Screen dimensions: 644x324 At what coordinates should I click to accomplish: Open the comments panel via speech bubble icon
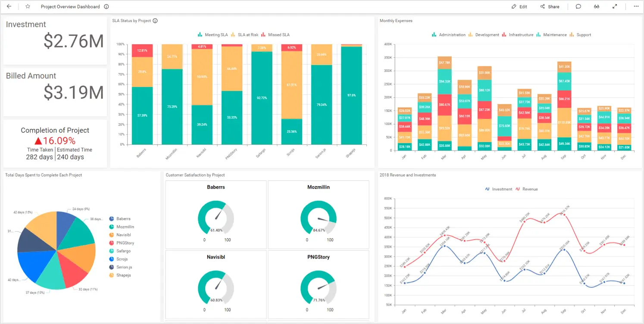[578, 6]
